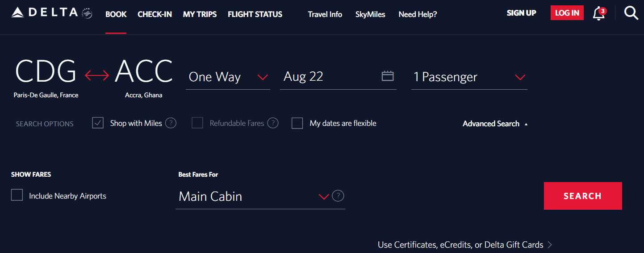The width and height of the screenshot is (644, 253).
Task: Open the calendar date picker icon
Action: [388, 76]
